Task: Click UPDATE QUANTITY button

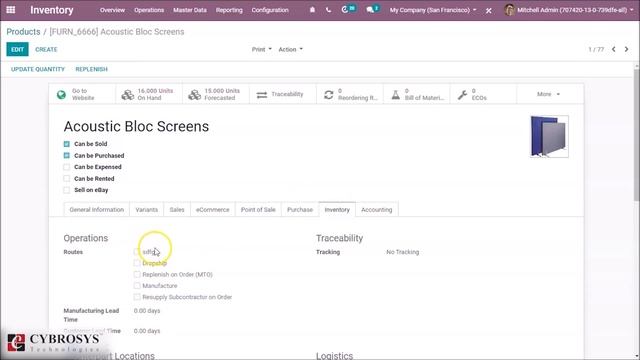Action: [38, 69]
